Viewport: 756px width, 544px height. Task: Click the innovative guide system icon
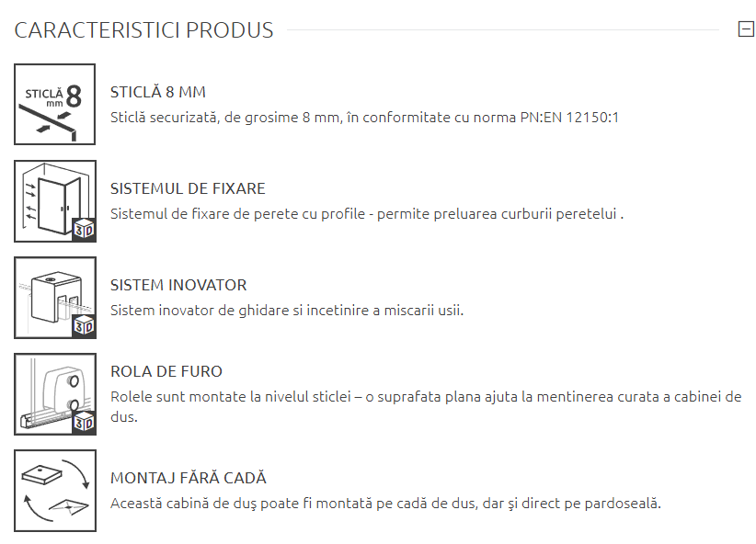pos(55,297)
